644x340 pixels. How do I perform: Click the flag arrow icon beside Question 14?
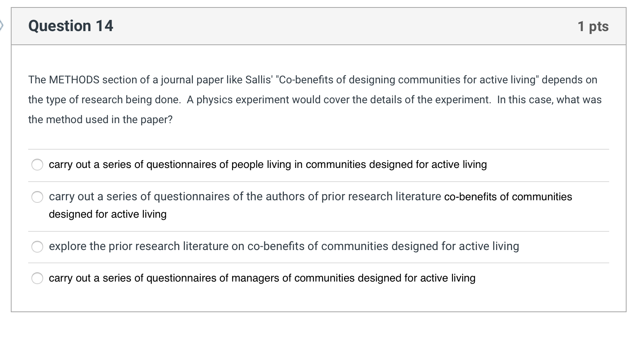[x=2, y=26]
